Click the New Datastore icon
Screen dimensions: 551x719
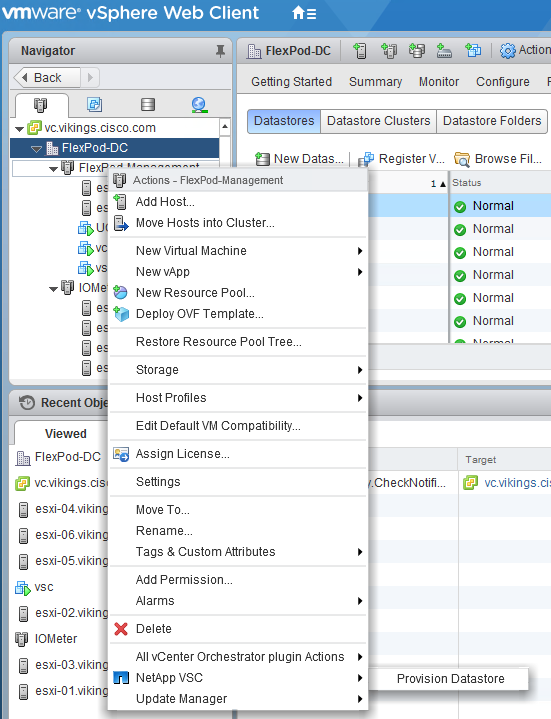click(x=262, y=159)
